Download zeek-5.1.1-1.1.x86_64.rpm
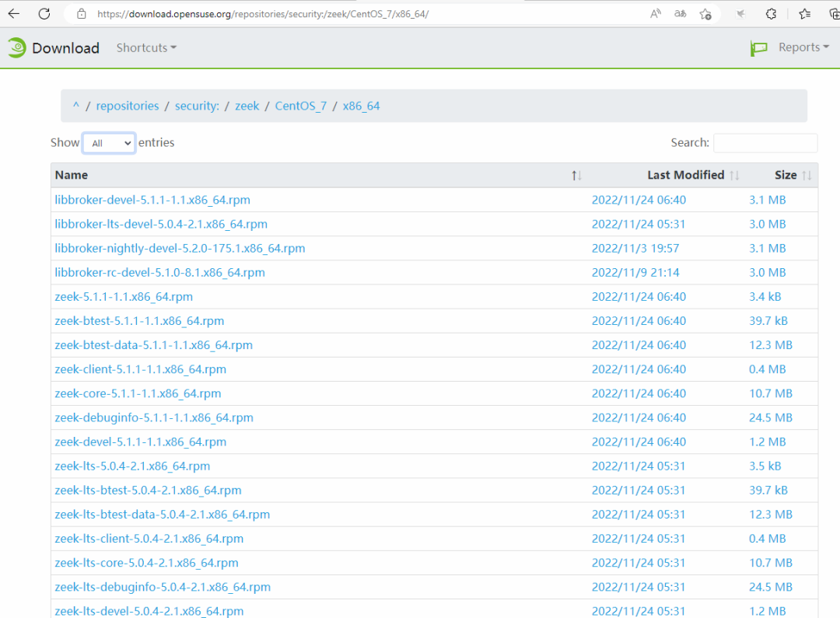840x618 pixels. tap(124, 297)
